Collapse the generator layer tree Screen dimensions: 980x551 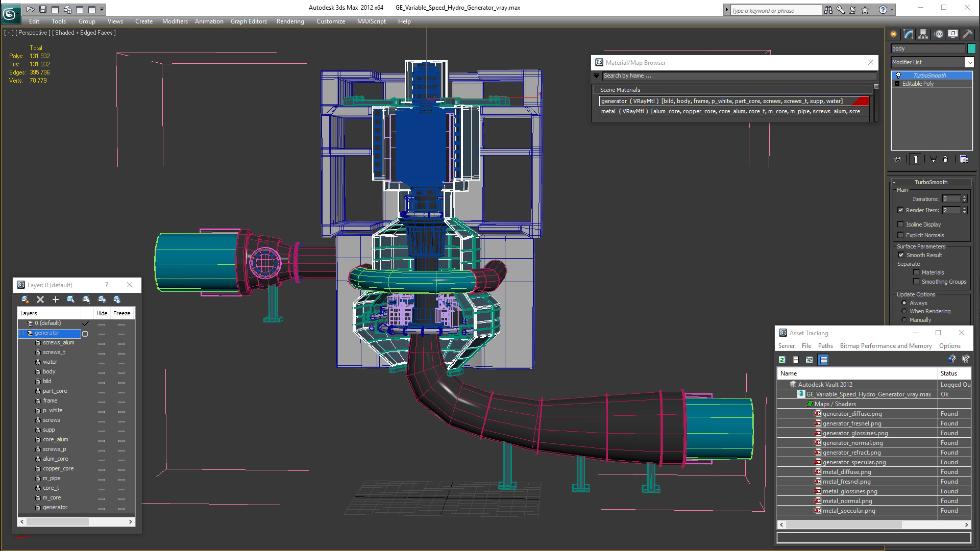pos(22,333)
